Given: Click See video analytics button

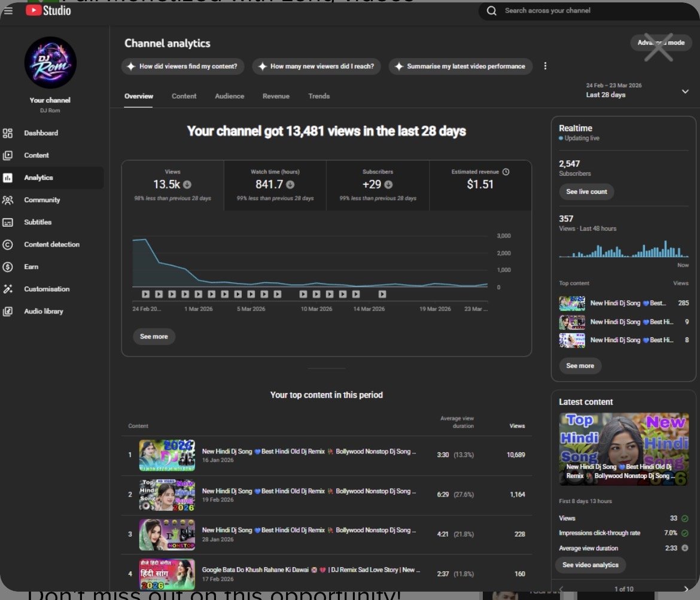Looking at the screenshot, I should (591, 565).
